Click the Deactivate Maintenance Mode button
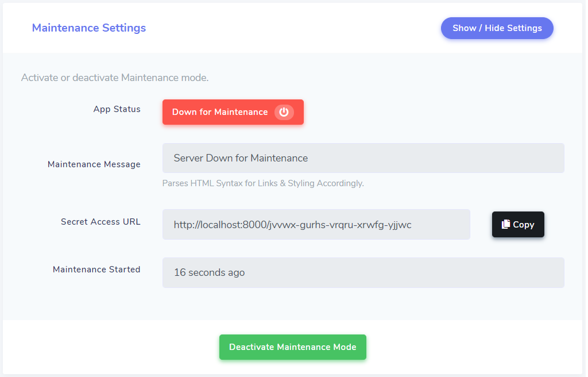The image size is (588, 377). [x=292, y=347]
